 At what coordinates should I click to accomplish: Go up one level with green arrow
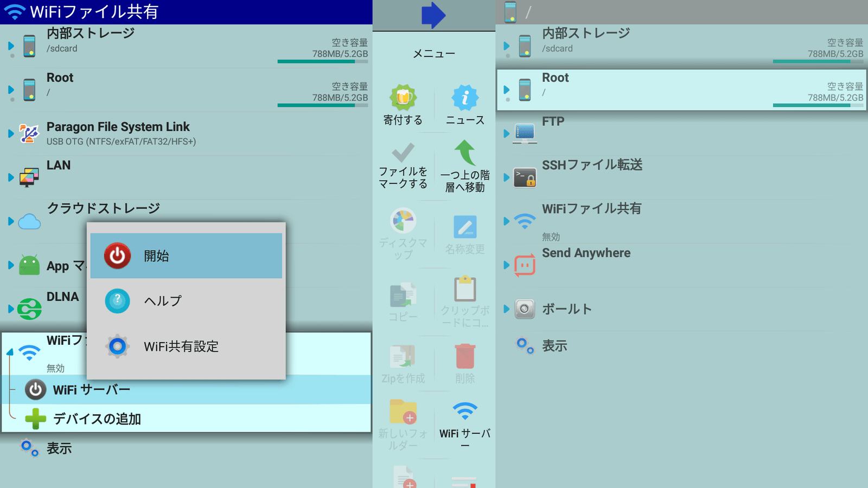465,153
